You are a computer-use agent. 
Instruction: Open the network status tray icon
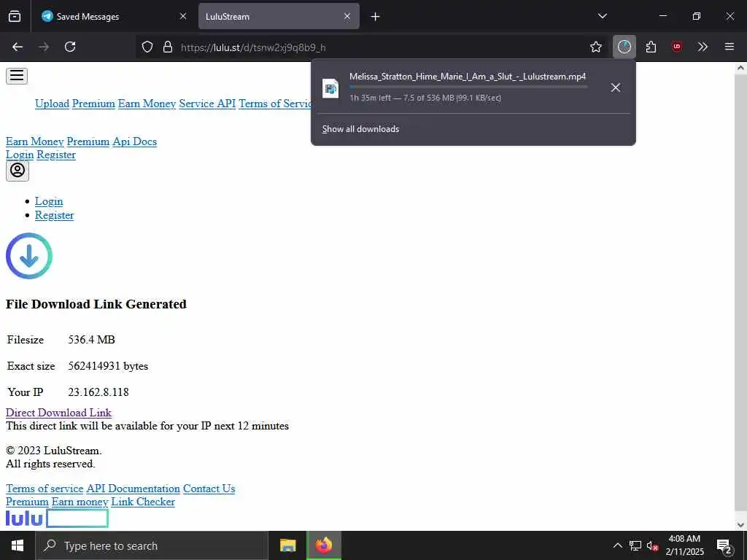[x=635, y=545]
